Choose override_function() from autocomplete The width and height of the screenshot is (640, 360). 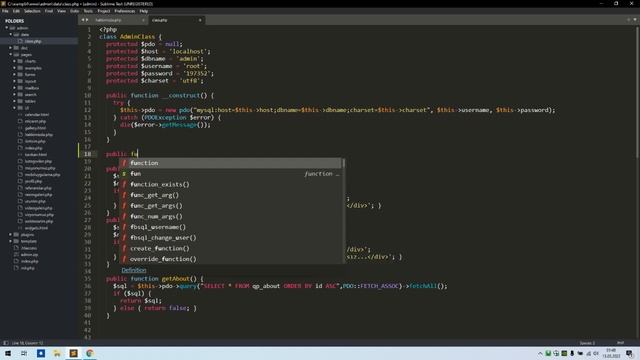[231, 259]
